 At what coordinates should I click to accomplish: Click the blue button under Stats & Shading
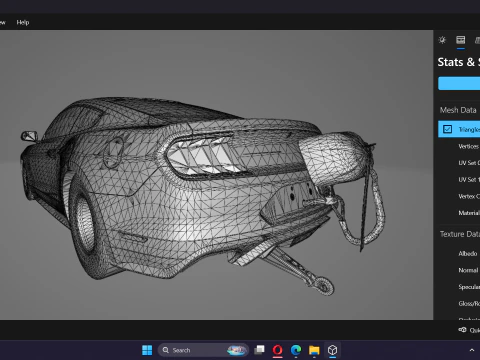tap(459, 83)
